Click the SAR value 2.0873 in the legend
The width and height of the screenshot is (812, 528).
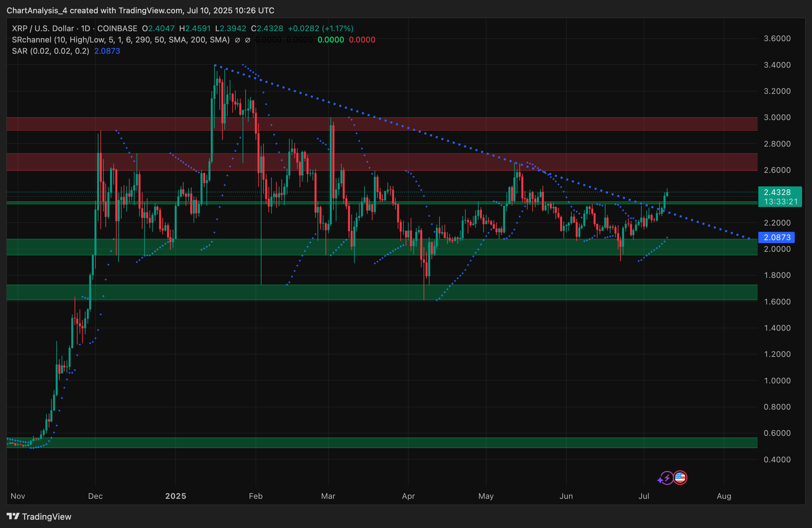point(107,51)
